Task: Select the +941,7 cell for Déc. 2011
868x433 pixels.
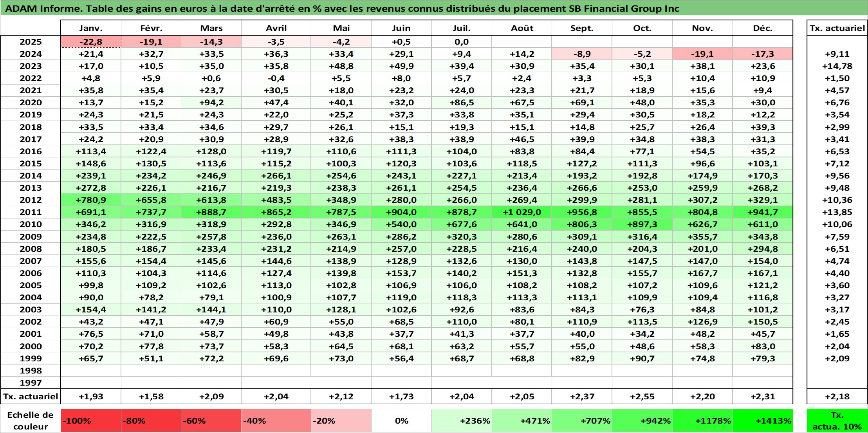Action: tap(763, 212)
